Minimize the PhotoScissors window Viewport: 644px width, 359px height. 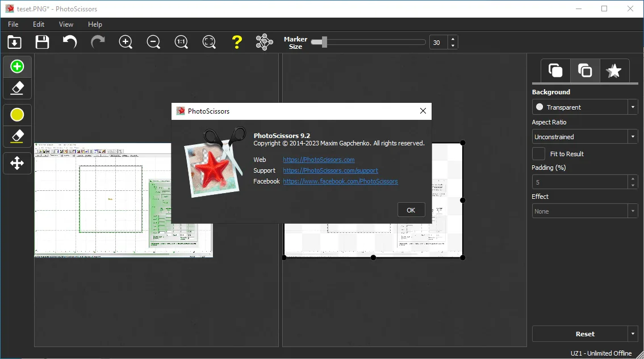579,9
